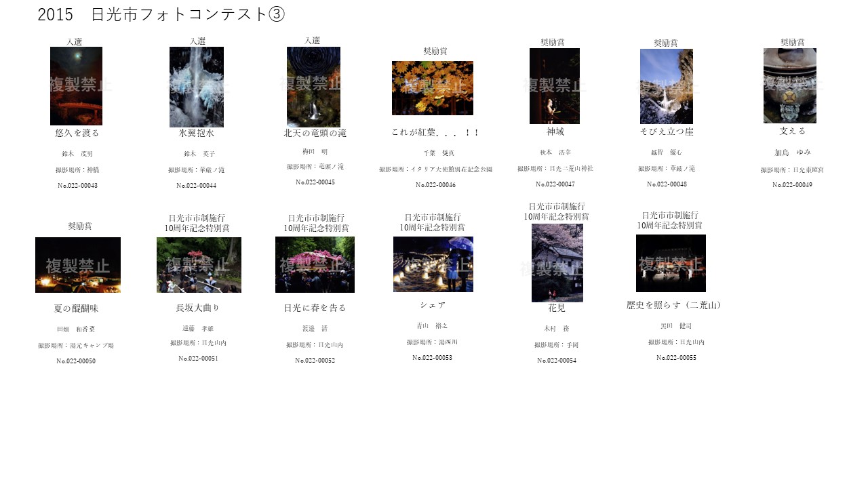The image size is (868, 488).
Task: Click the 日光市市制施行10周年記念特別賞 label above 花見
Action: click(557, 210)
